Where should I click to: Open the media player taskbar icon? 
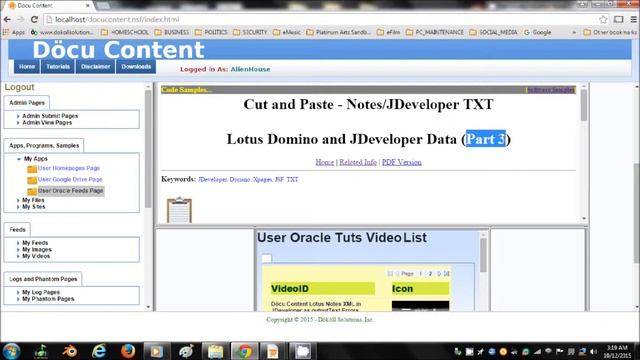[x=157, y=351]
